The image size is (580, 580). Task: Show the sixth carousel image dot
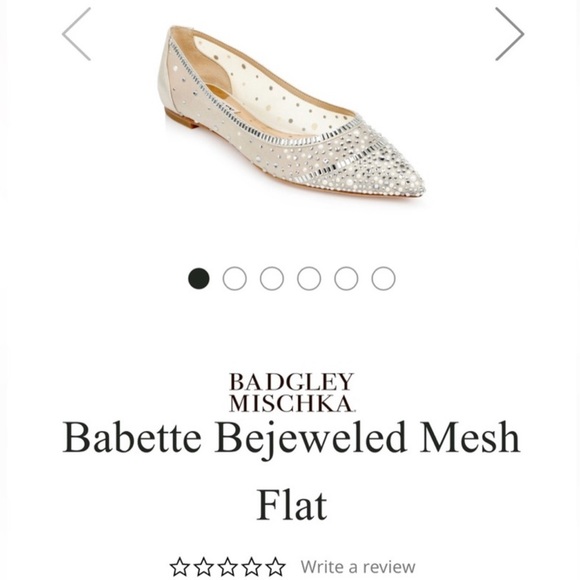click(x=383, y=279)
